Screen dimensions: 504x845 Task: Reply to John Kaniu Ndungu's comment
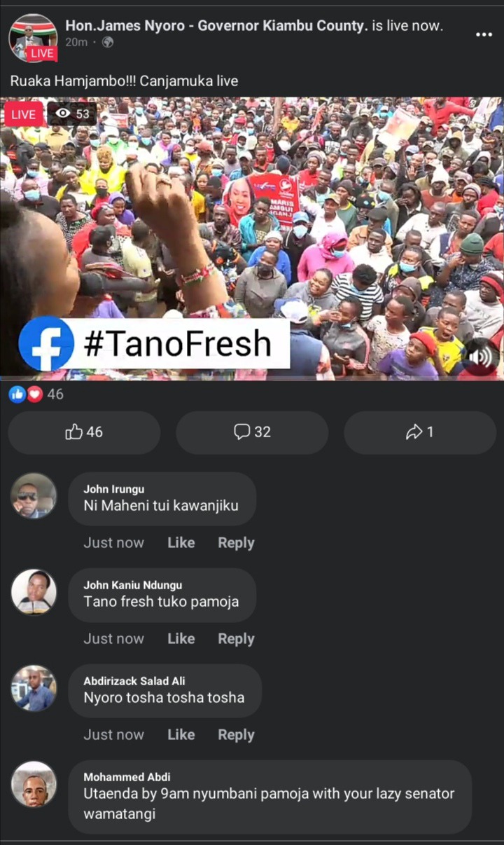click(236, 638)
